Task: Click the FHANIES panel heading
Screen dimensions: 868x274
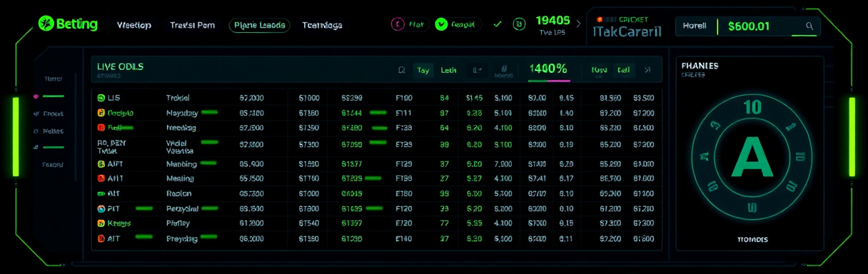Action: point(700,66)
